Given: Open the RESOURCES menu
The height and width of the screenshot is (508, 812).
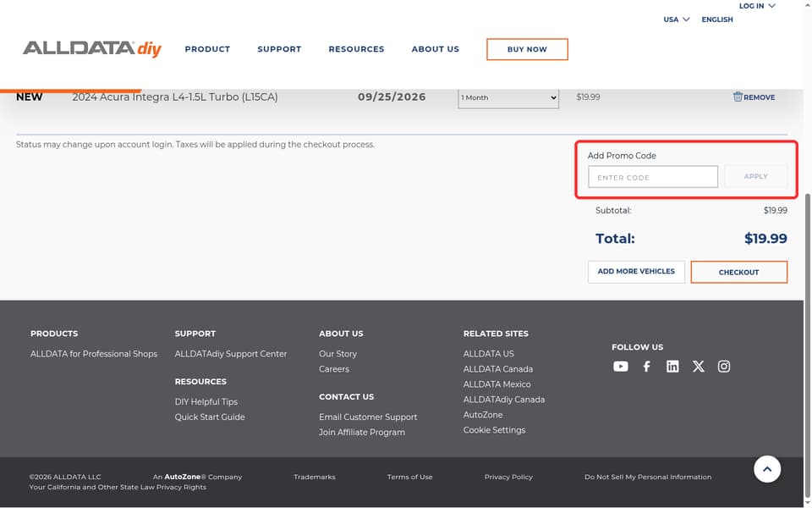Looking at the screenshot, I should tap(356, 49).
